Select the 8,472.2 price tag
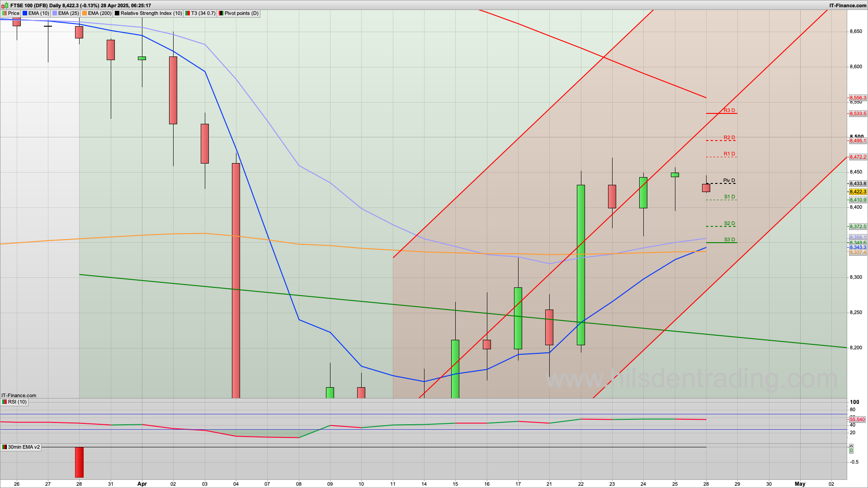 coord(858,157)
